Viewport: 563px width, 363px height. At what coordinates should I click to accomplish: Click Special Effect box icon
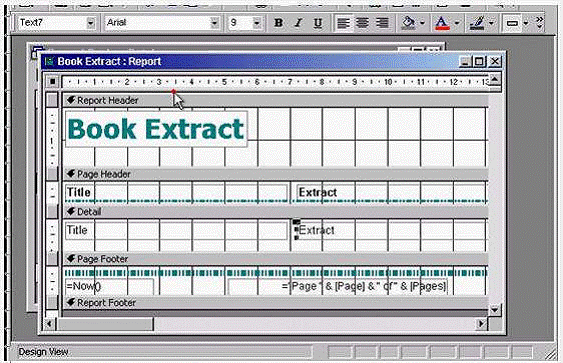pyautogui.click(x=512, y=23)
